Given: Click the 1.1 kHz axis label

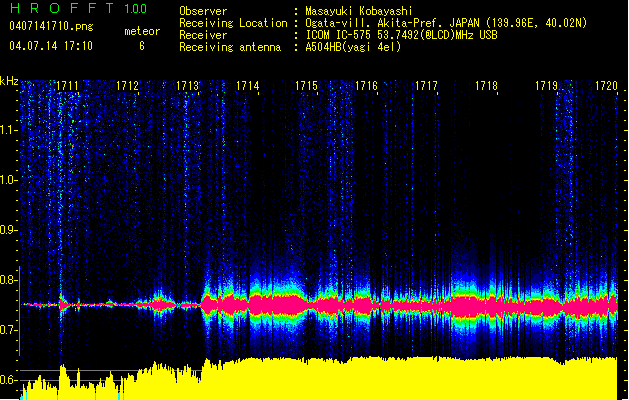Looking at the screenshot, I should tap(9, 130).
